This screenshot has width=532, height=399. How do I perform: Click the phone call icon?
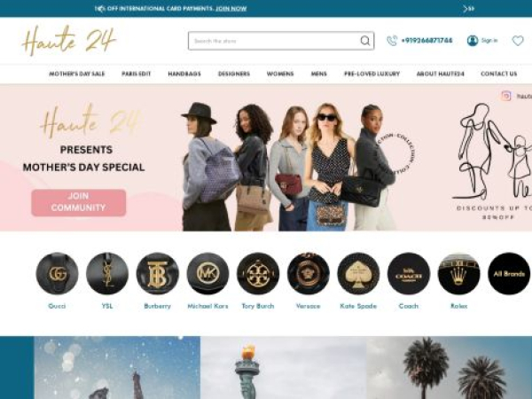[392, 41]
